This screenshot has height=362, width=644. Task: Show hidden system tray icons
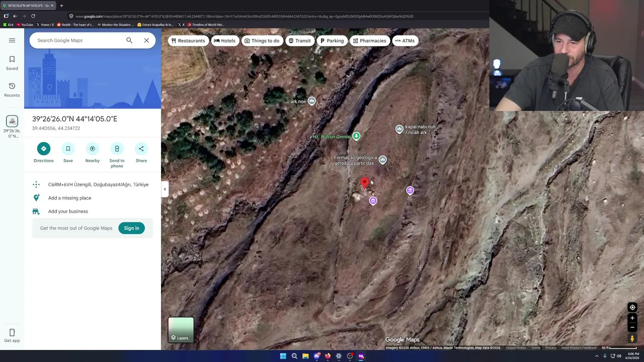click(x=597, y=356)
